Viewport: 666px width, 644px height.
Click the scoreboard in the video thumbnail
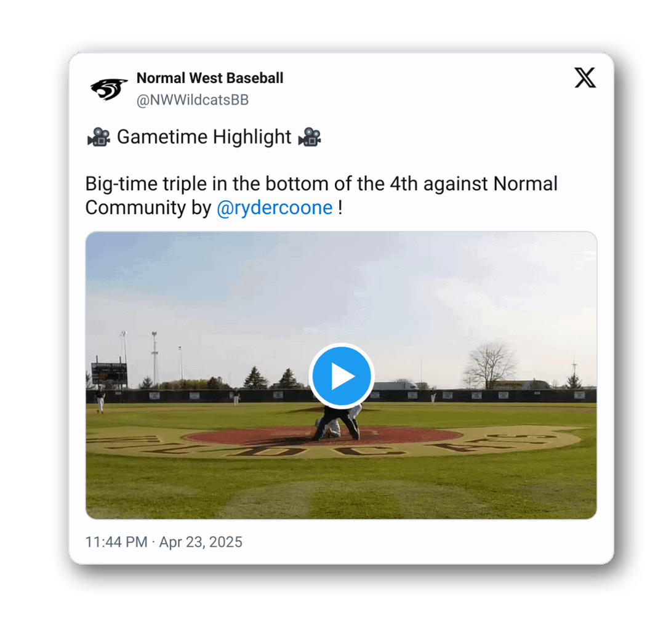pyautogui.click(x=109, y=373)
